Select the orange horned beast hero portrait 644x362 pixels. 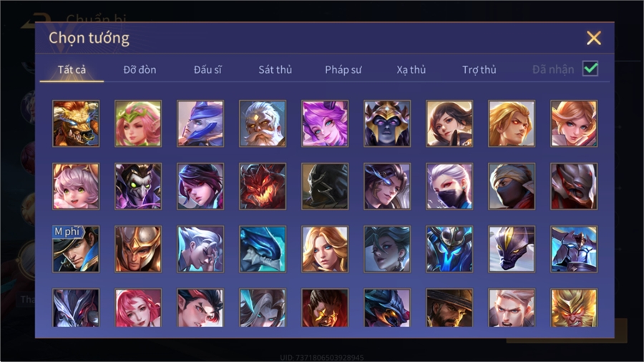coord(76,124)
